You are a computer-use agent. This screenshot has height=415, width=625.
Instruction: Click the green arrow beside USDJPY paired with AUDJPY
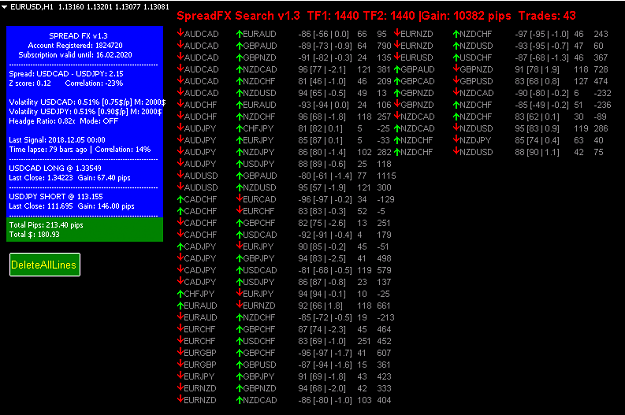240,164
